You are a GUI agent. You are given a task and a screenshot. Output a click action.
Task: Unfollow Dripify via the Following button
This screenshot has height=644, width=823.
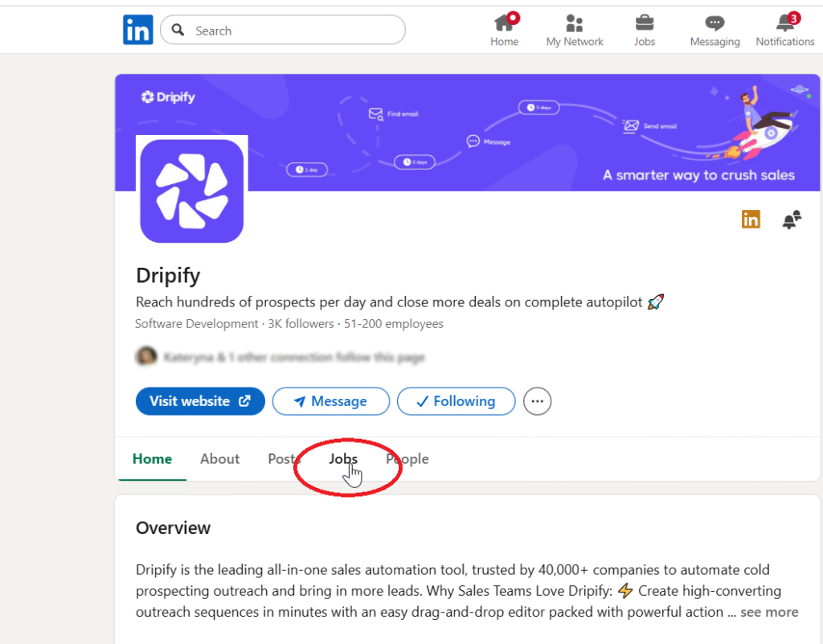[x=456, y=401]
